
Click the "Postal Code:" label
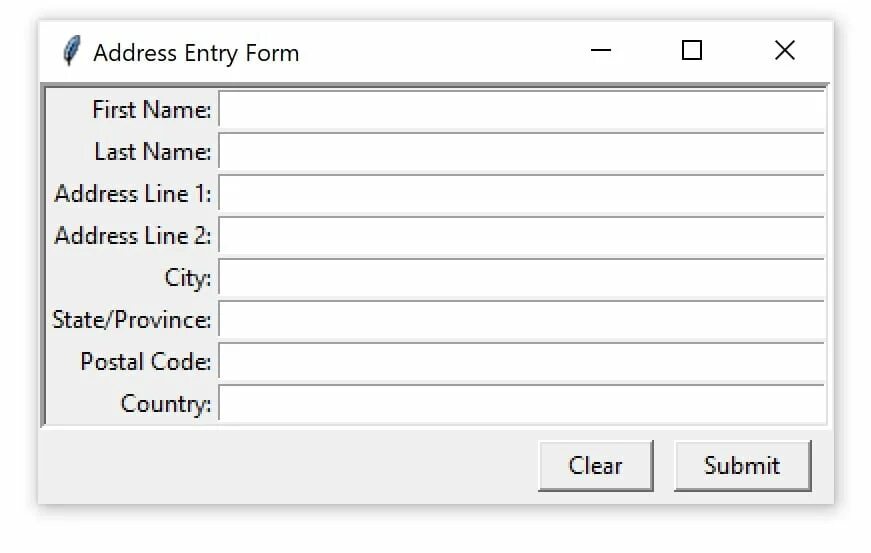(146, 362)
